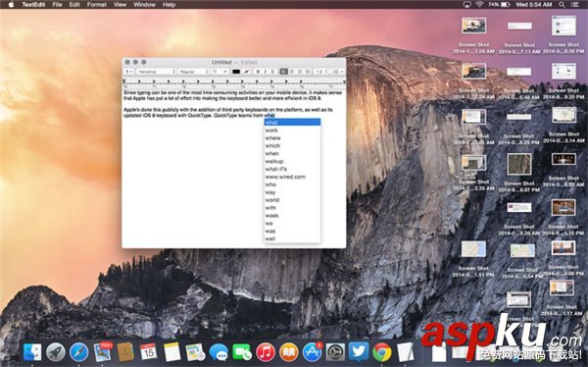Image resolution: width=588 pixels, height=367 pixels.
Task: Click in the TextEdit document paragraph text
Action: [x=233, y=104]
